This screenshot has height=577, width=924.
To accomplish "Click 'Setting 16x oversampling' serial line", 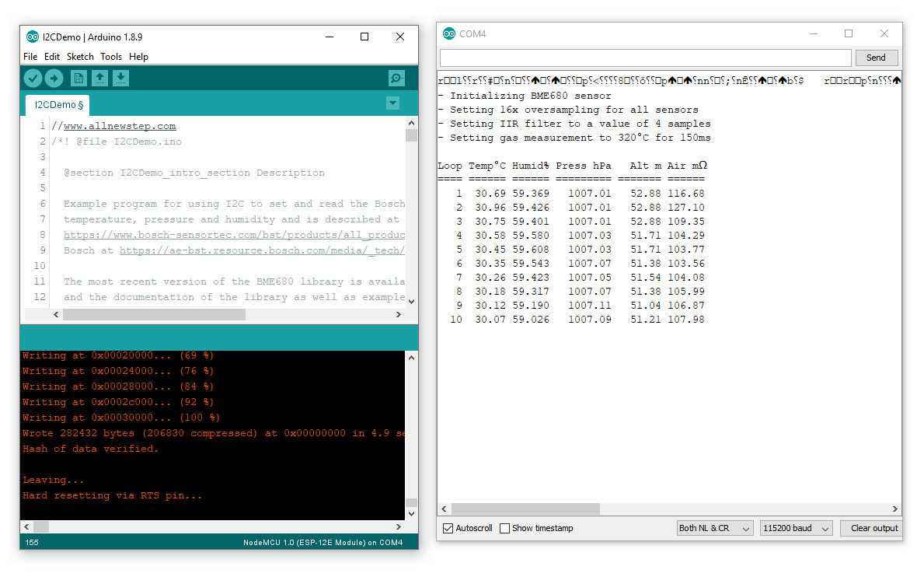I will pos(568,110).
